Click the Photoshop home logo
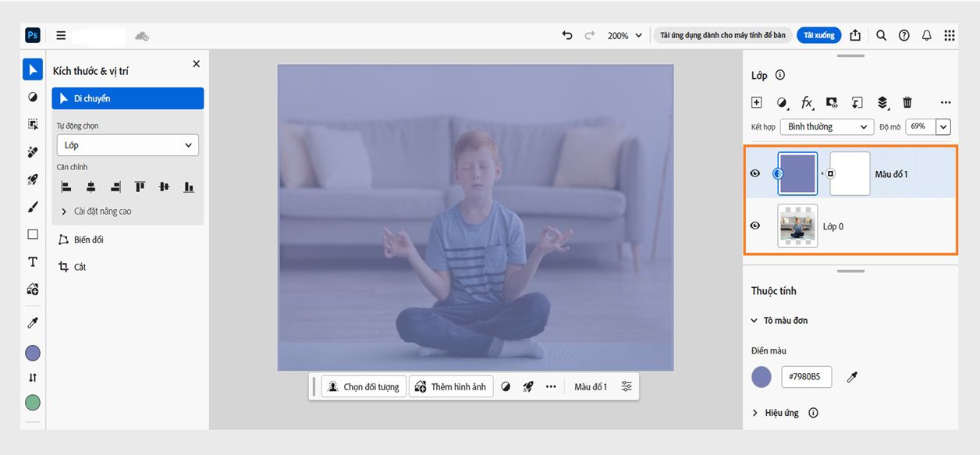Screen dimensions: 980x455 [33, 35]
